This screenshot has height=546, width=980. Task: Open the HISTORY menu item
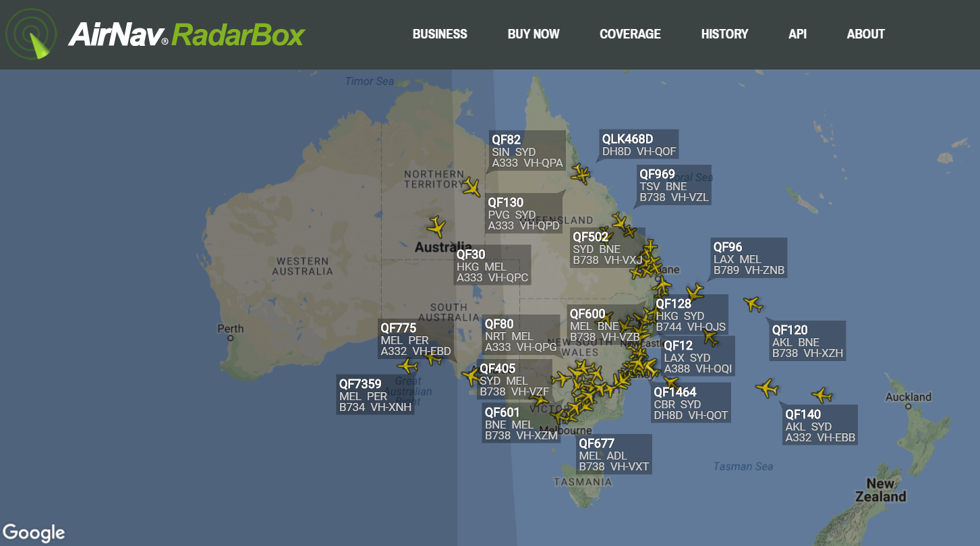[724, 34]
